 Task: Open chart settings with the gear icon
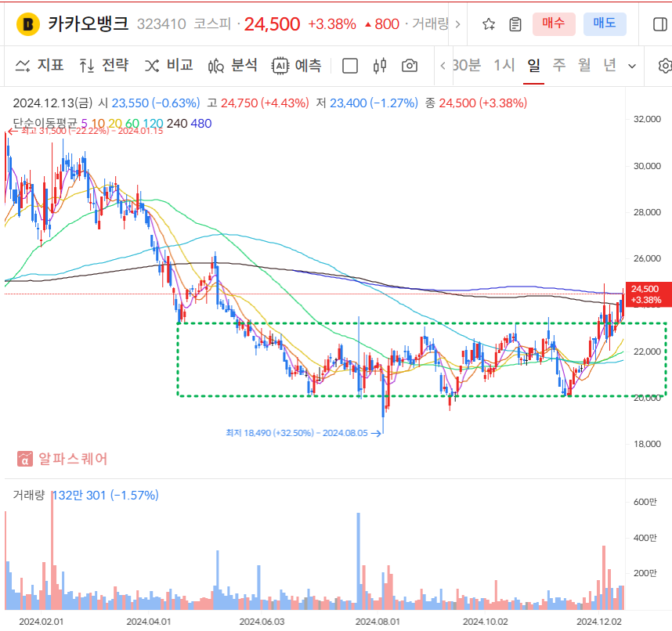(x=665, y=67)
